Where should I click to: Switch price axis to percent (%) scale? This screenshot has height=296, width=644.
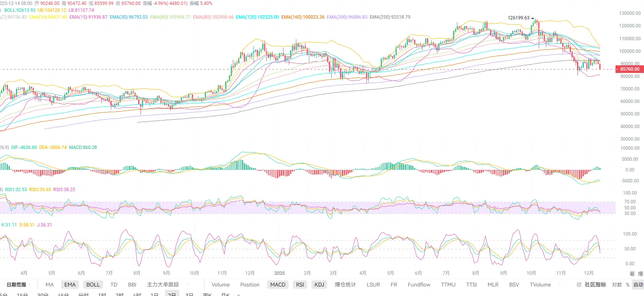tap(628, 285)
